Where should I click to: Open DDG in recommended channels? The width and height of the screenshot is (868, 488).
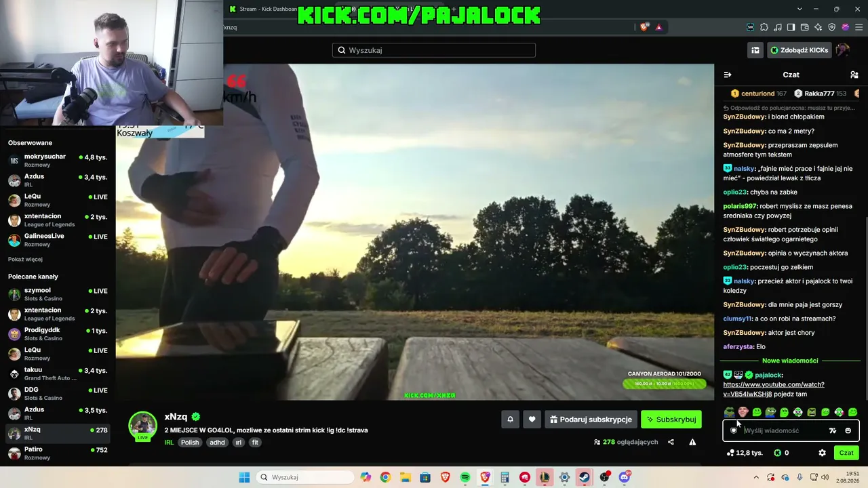(58, 393)
